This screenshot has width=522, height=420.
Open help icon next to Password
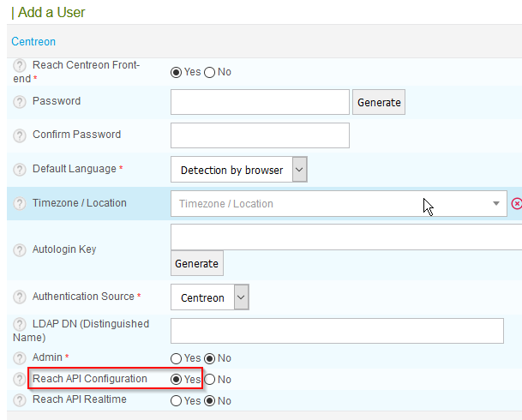(x=20, y=102)
